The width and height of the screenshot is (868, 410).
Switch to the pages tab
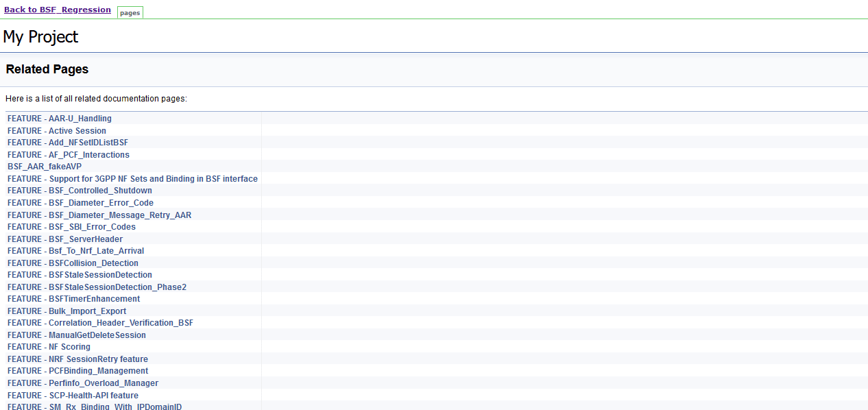pyautogui.click(x=130, y=12)
